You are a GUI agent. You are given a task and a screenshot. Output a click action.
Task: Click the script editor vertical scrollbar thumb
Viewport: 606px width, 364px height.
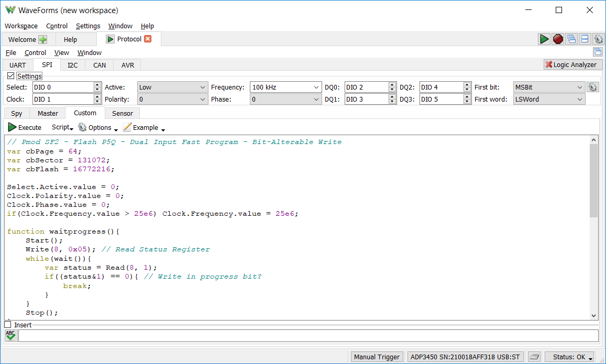pyautogui.click(x=593, y=181)
